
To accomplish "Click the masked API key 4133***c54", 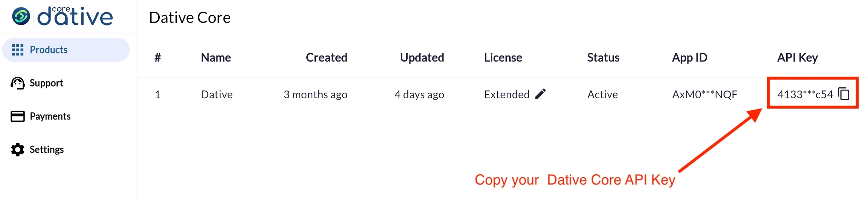I will pyautogui.click(x=805, y=95).
